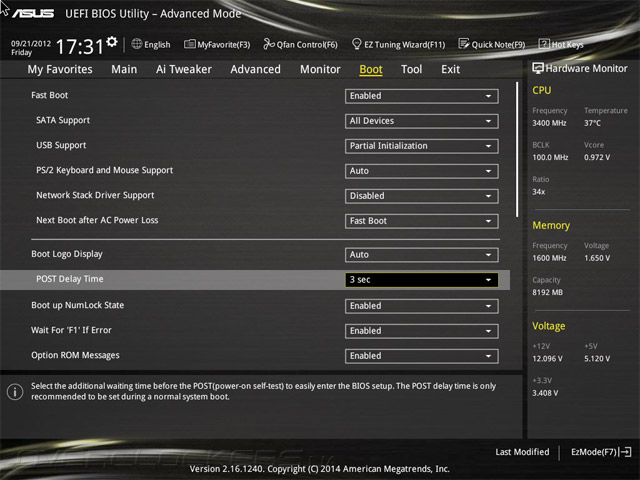Image resolution: width=640 pixels, height=480 pixels.
Task: Click the EZ Tuning Wizard lightbulb icon
Action: pyautogui.click(x=356, y=44)
